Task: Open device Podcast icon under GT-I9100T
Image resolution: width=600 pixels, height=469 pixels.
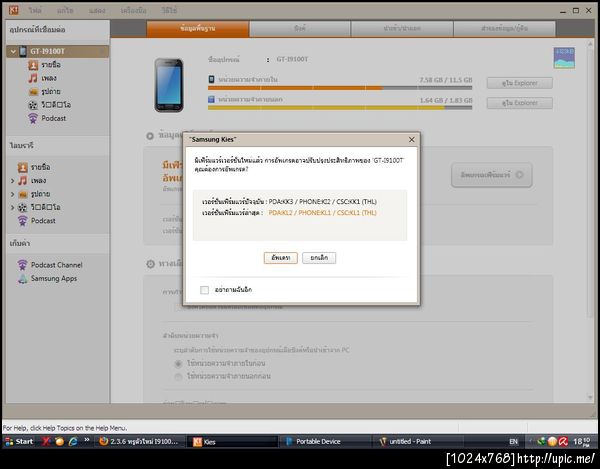Action: click(x=33, y=119)
